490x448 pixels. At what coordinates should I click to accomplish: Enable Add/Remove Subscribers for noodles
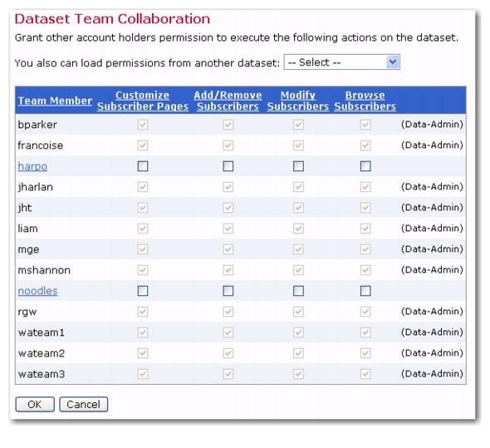228,291
